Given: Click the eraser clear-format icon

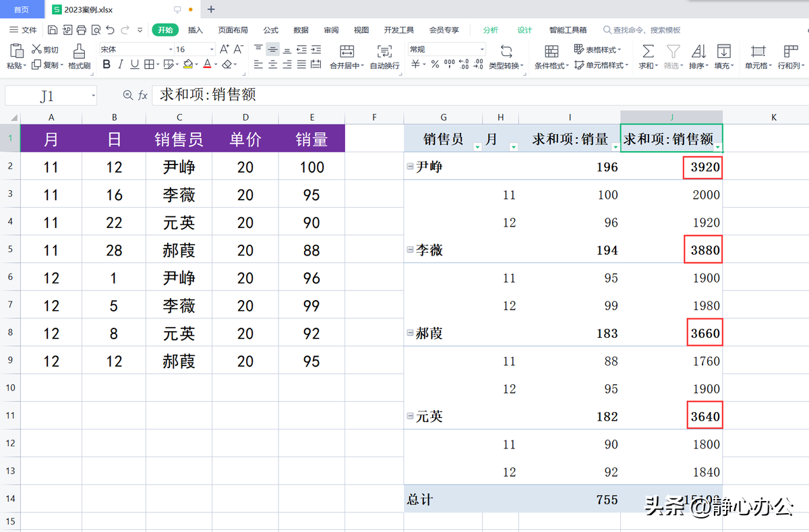Looking at the screenshot, I should 227,64.
